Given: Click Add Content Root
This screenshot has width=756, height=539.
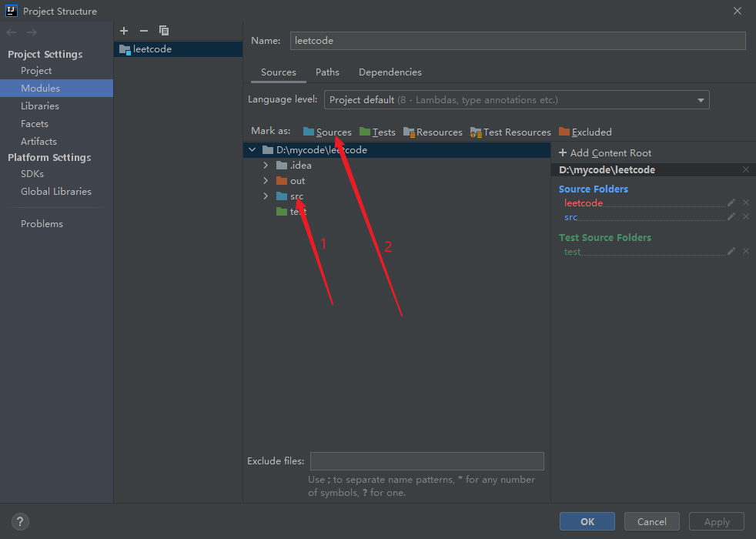Looking at the screenshot, I should [605, 152].
